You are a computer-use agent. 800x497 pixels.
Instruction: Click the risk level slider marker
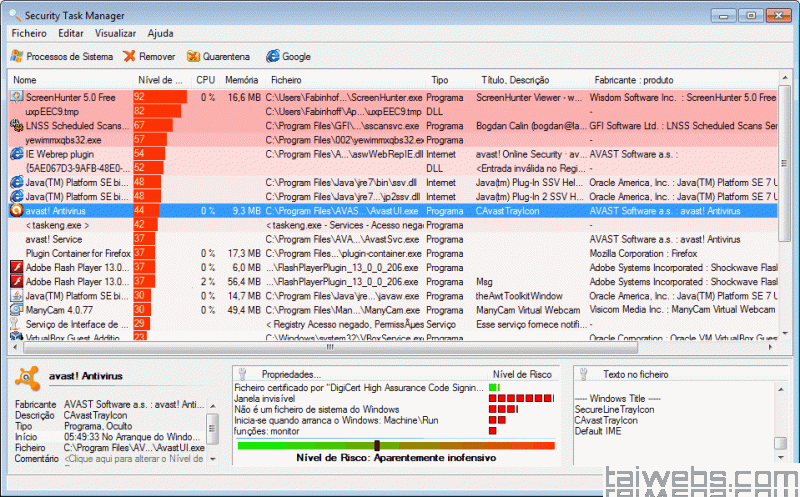point(377,445)
